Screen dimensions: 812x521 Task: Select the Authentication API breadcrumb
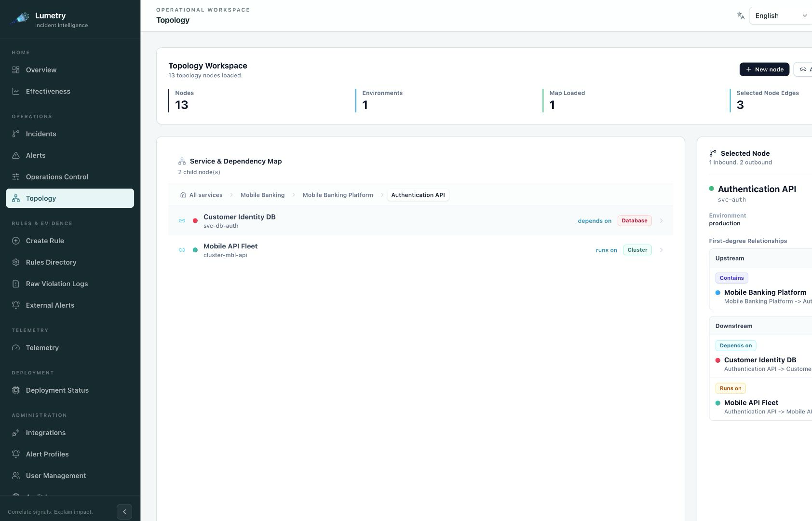coord(418,195)
